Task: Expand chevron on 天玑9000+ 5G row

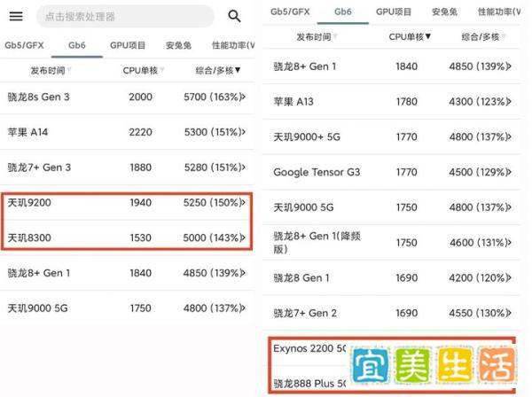Action: pyautogui.click(x=509, y=136)
